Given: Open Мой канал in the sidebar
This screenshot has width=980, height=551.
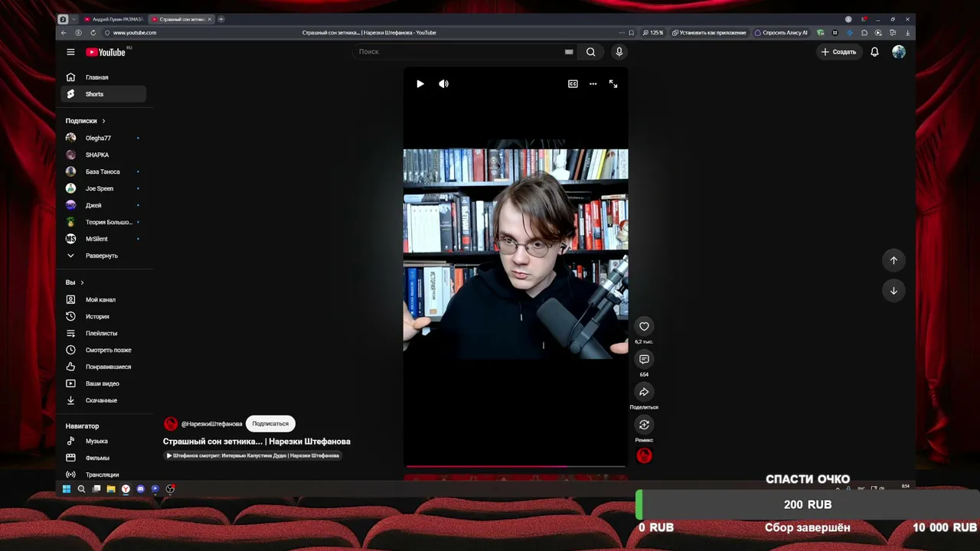Looking at the screenshot, I should (x=104, y=300).
